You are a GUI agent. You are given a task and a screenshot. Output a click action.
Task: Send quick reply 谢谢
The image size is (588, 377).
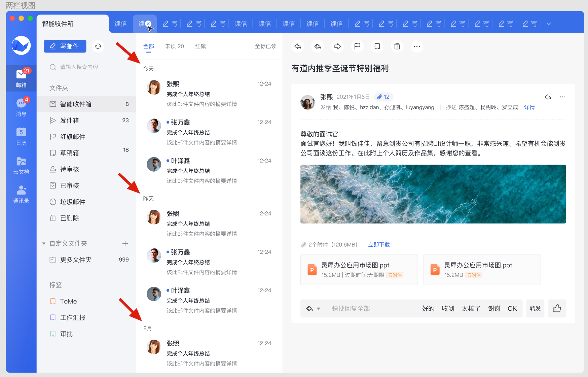pyautogui.click(x=494, y=308)
